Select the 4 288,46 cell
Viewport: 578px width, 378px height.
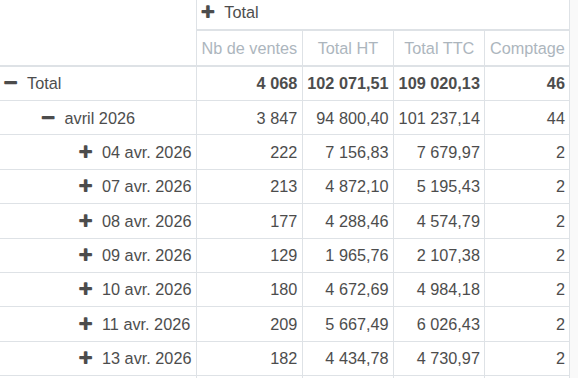click(348, 221)
